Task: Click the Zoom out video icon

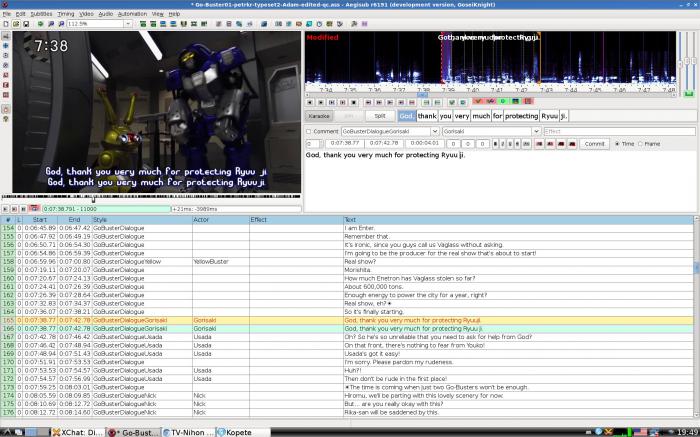Action: tap(61, 24)
